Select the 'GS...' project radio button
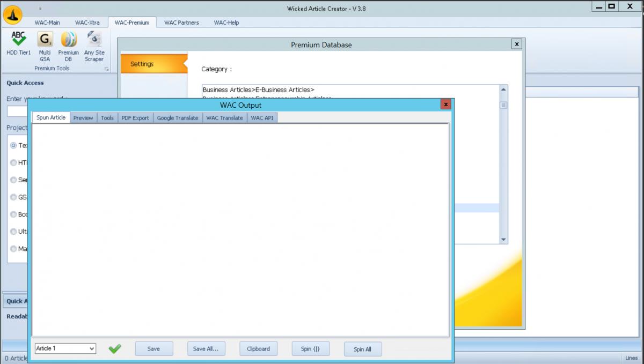This screenshot has width=644, height=364. (13, 197)
